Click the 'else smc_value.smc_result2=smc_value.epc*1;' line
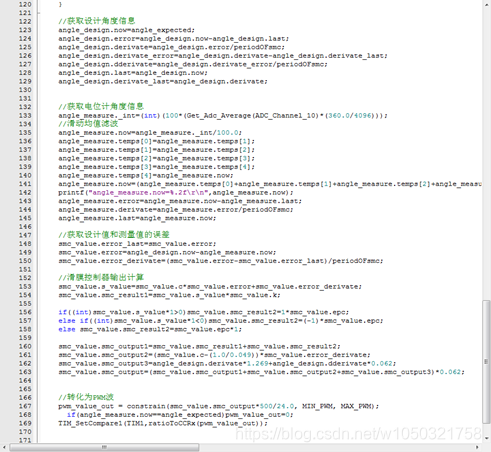491x452 pixels. click(150, 329)
